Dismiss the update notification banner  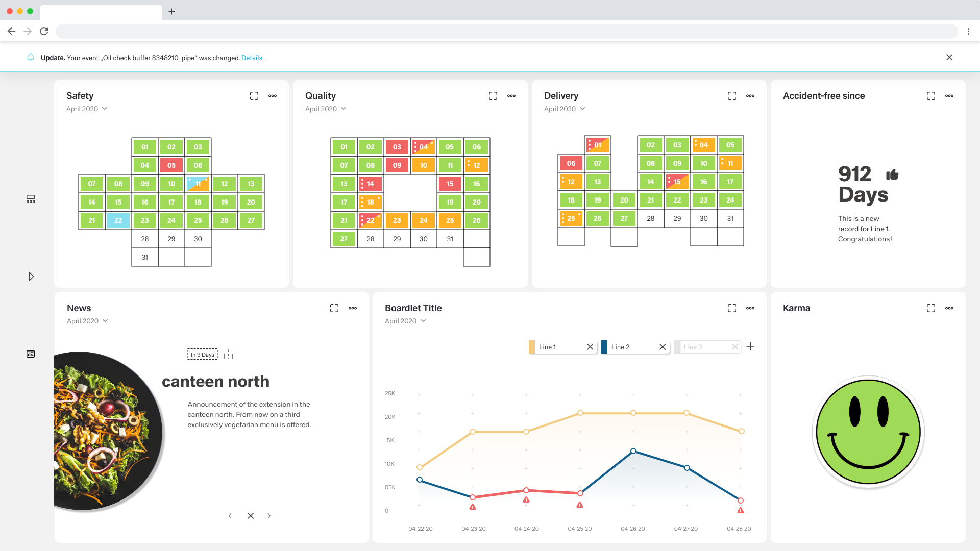click(949, 57)
